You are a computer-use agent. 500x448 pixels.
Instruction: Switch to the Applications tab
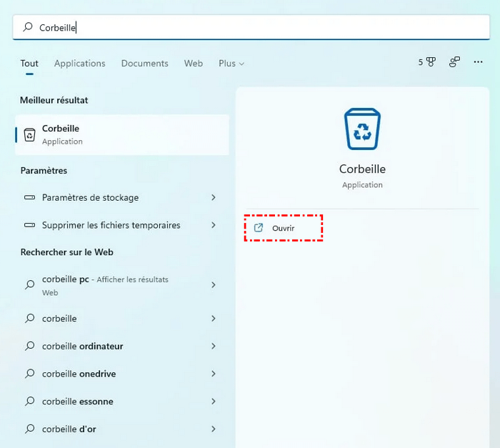pos(79,64)
